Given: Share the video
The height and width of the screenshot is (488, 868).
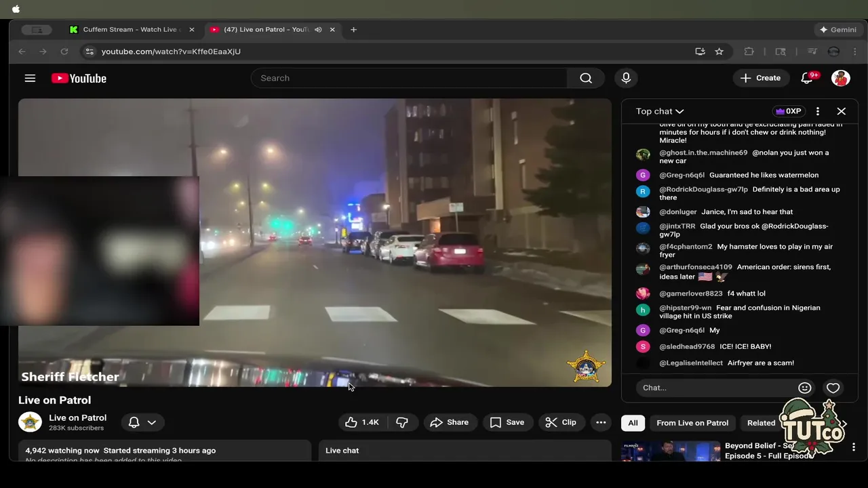Looking at the screenshot, I should tap(449, 422).
